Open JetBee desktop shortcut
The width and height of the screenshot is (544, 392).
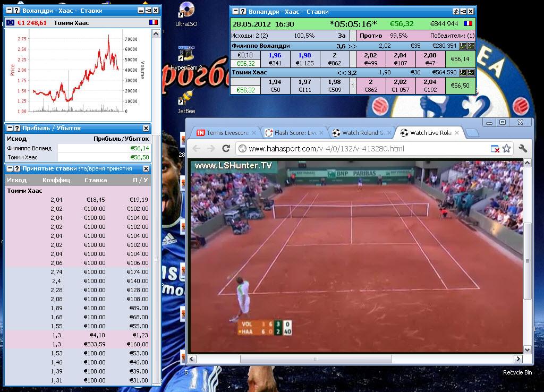click(186, 102)
